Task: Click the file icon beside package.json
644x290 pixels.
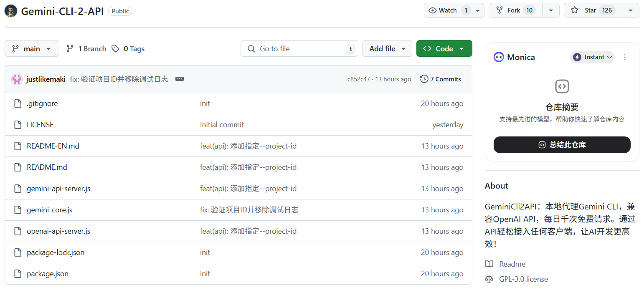Action: point(18,274)
